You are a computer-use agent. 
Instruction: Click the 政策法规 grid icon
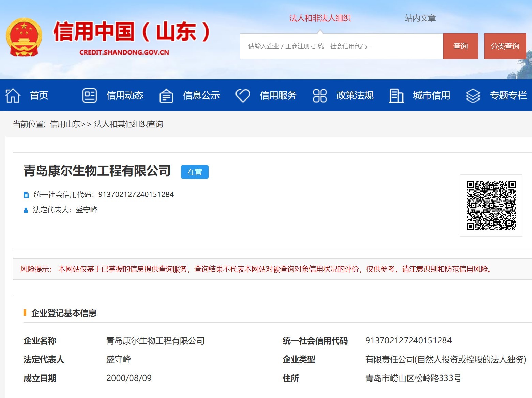tap(320, 95)
